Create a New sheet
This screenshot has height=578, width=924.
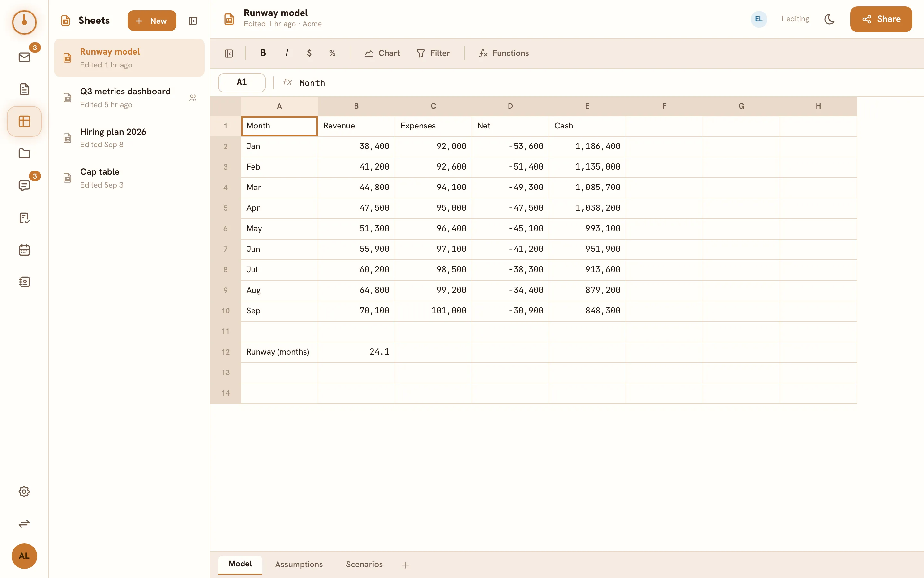coord(151,21)
